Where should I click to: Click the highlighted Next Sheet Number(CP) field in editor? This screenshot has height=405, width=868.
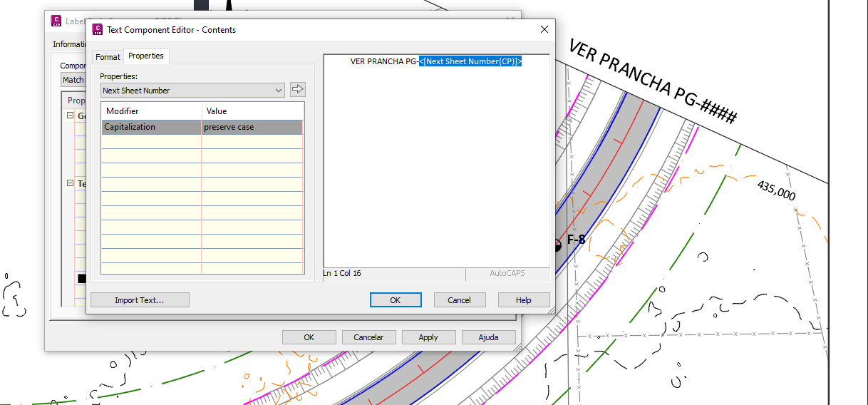pyautogui.click(x=470, y=61)
